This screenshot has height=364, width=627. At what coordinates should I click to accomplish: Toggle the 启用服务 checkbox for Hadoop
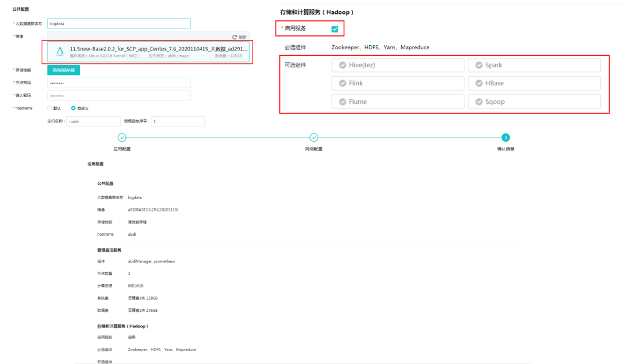[334, 29]
